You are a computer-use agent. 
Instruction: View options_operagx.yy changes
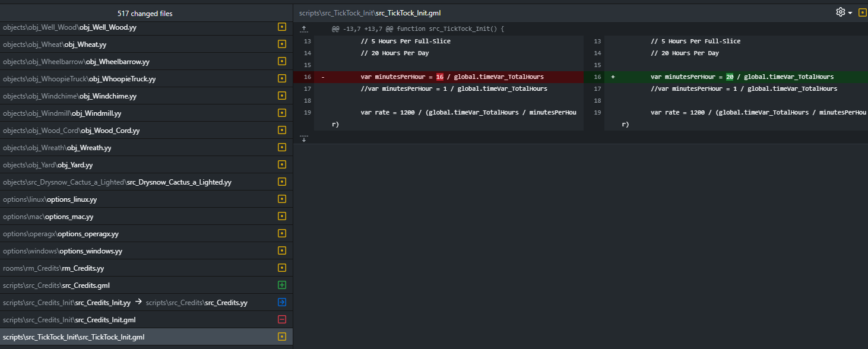pyautogui.click(x=146, y=234)
